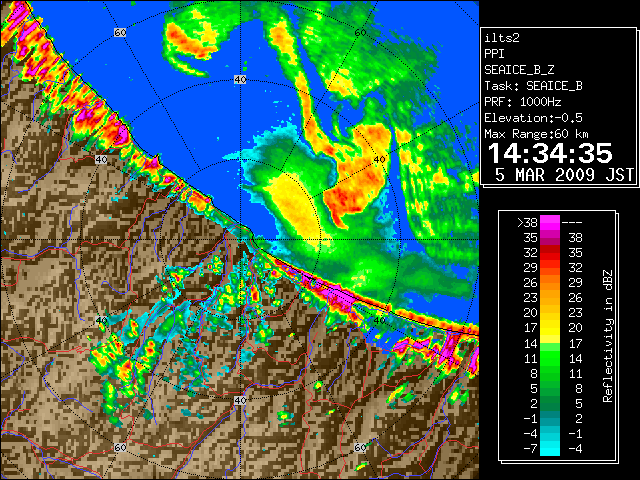The height and width of the screenshot is (480, 640).
Task: Click the 40 range label on the north radial
Action: coord(240,80)
